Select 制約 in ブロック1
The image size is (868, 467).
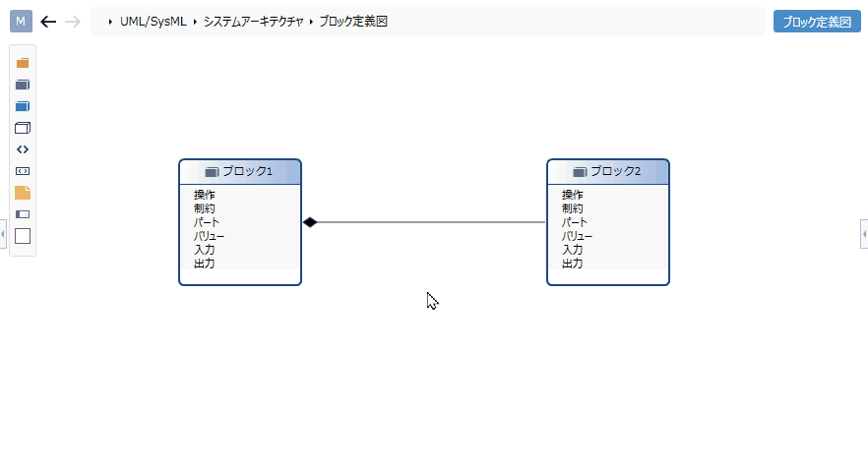[205, 208]
